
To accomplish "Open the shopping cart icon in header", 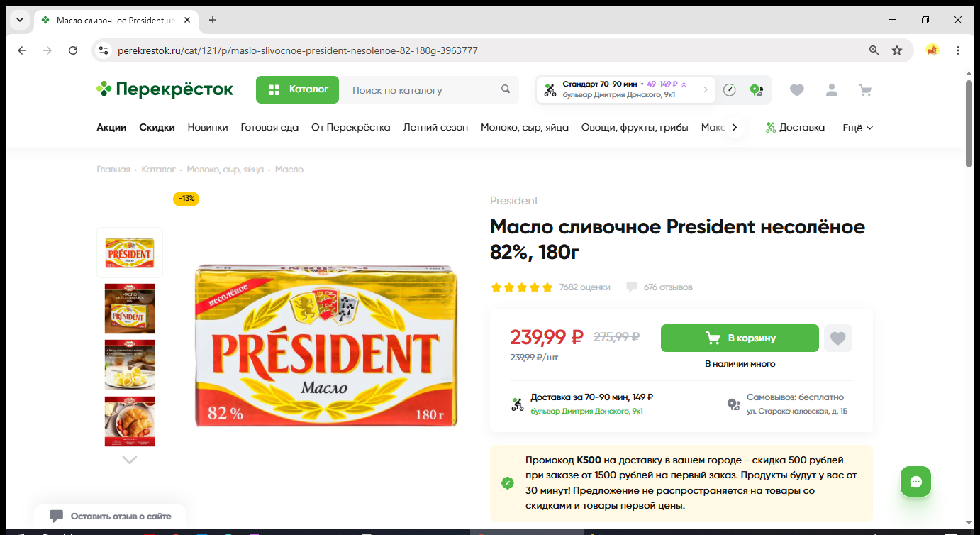I will 864,90.
